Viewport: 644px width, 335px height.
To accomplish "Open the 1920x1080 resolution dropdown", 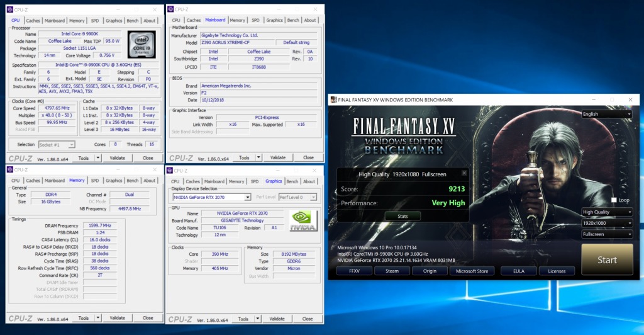I will pos(607,223).
